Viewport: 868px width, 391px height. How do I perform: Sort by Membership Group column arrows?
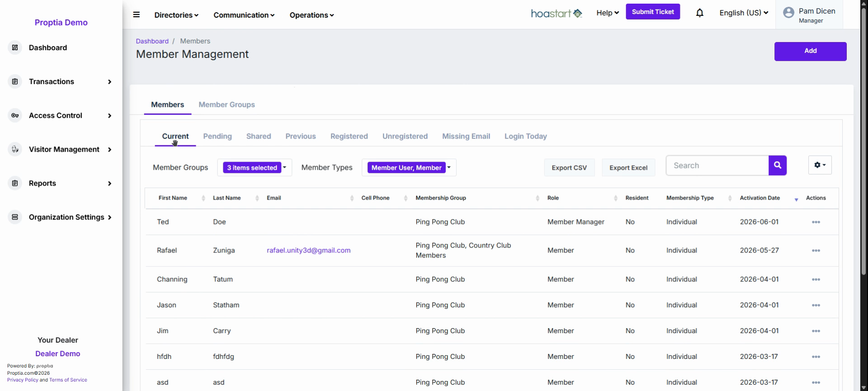(x=537, y=198)
